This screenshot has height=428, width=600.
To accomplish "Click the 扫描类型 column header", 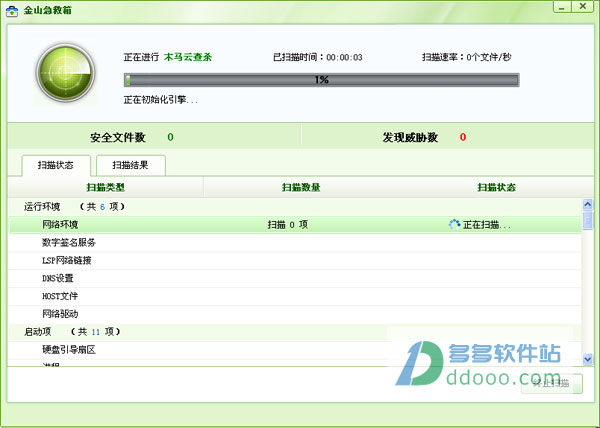I will click(x=106, y=187).
